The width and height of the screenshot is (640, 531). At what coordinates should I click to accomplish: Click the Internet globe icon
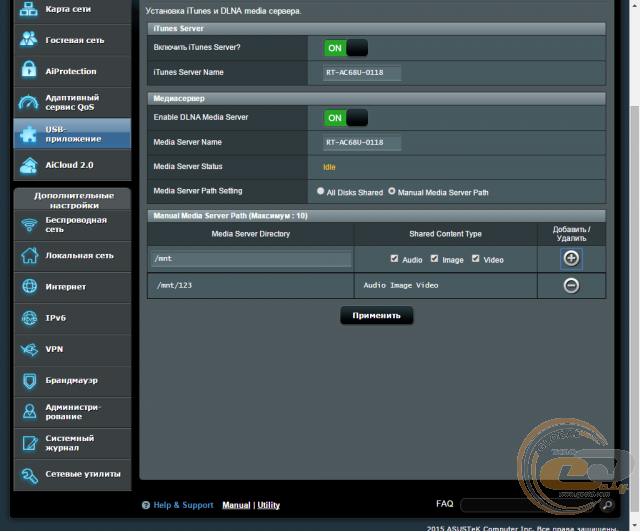29,287
